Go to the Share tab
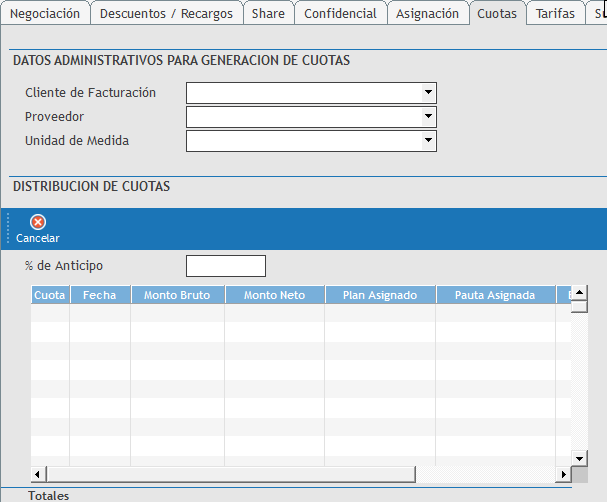This screenshot has height=502, width=607. point(268,13)
